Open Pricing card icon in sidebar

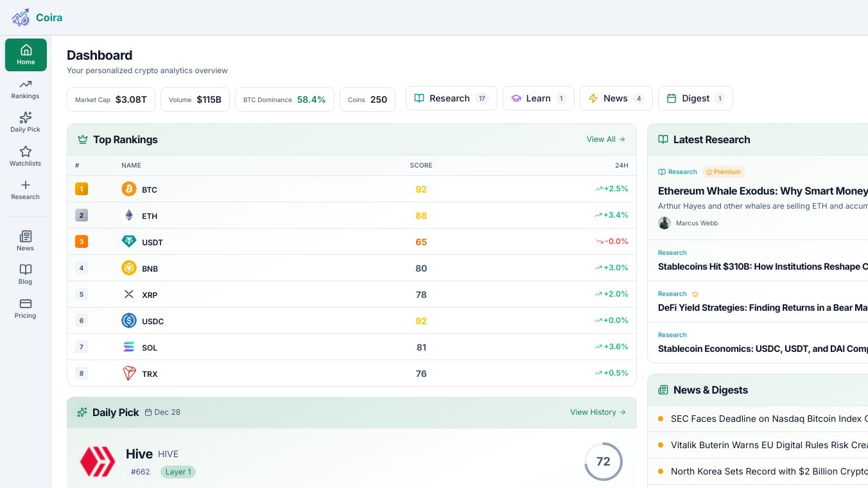26,304
